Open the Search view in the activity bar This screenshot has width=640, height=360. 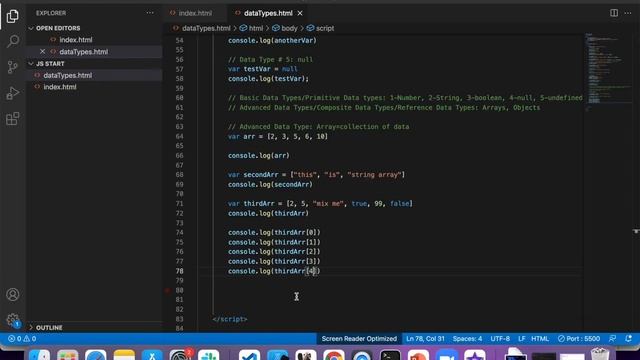click(13, 41)
